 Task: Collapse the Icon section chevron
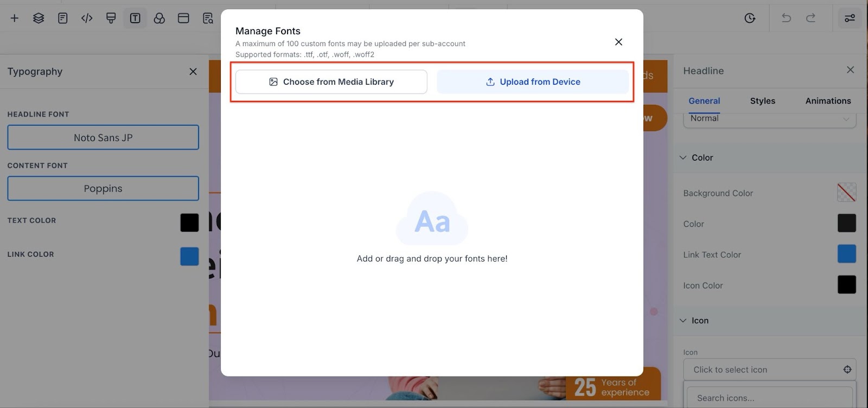pos(683,321)
